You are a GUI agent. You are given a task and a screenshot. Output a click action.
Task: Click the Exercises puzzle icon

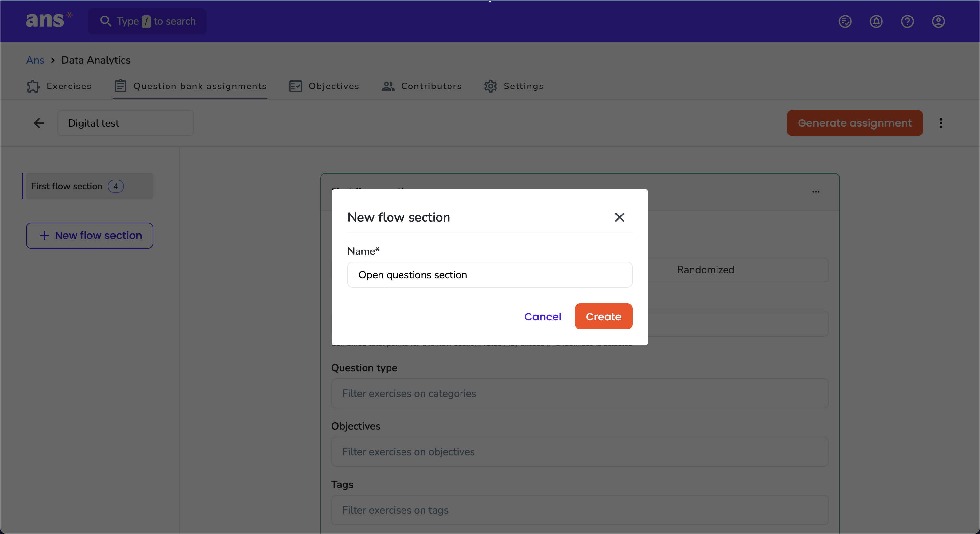tap(33, 86)
